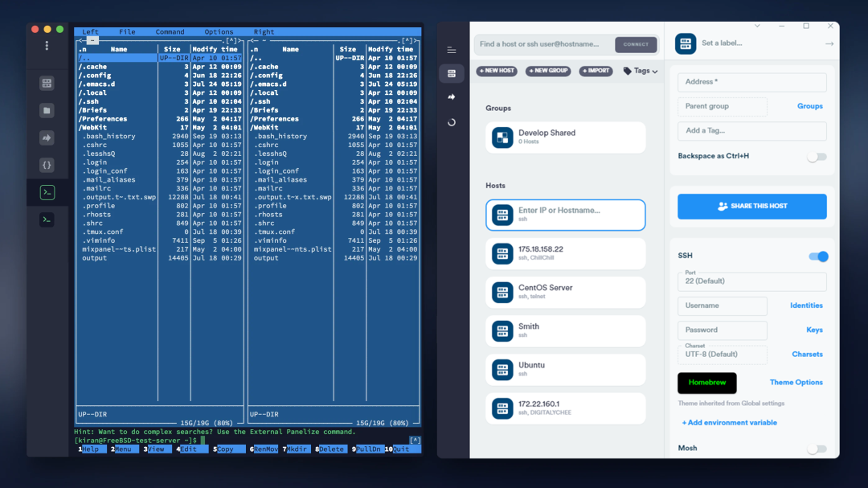Click the Address input field
Viewport: 868px width, 488px height.
tap(751, 82)
